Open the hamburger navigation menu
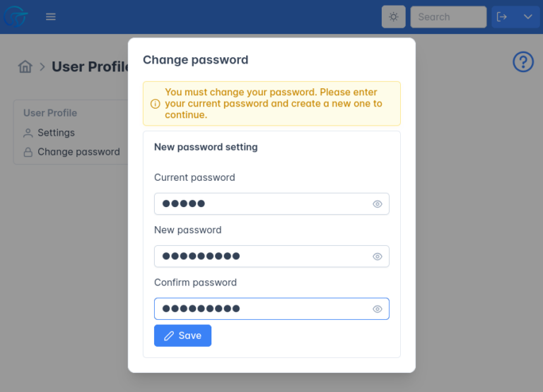 (x=51, y=17)
